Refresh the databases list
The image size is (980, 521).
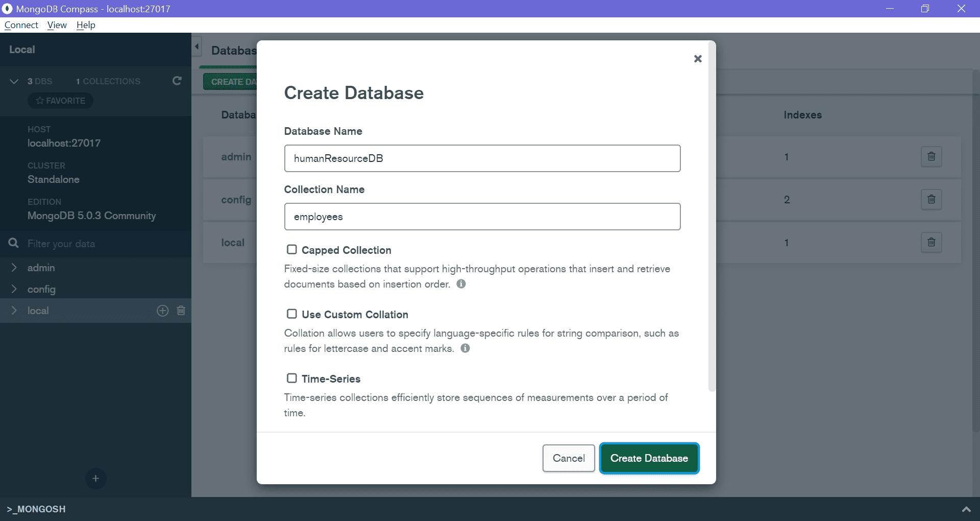177,81
